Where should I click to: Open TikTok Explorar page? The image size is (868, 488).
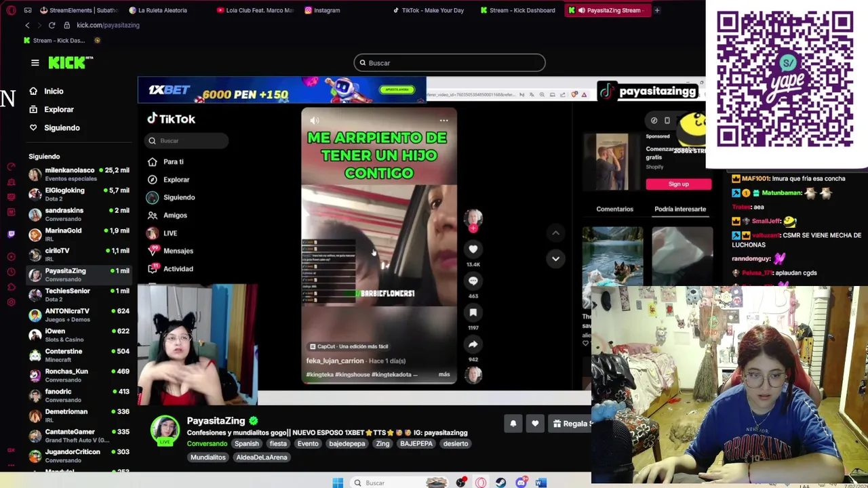click(x=169, y=180)
